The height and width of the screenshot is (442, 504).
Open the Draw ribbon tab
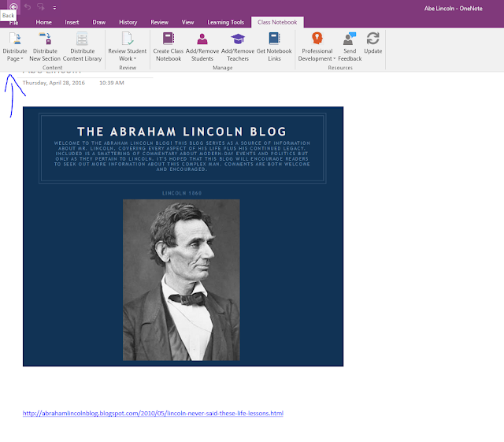[x=99, y=22]
